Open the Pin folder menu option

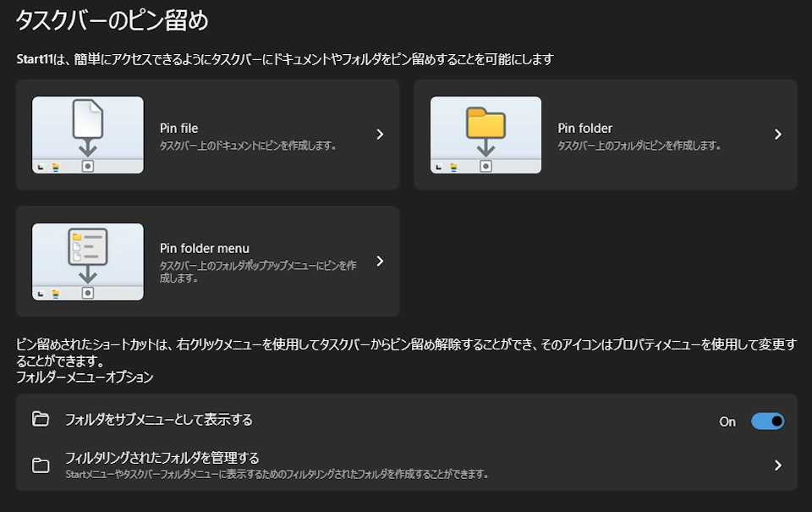208,262
